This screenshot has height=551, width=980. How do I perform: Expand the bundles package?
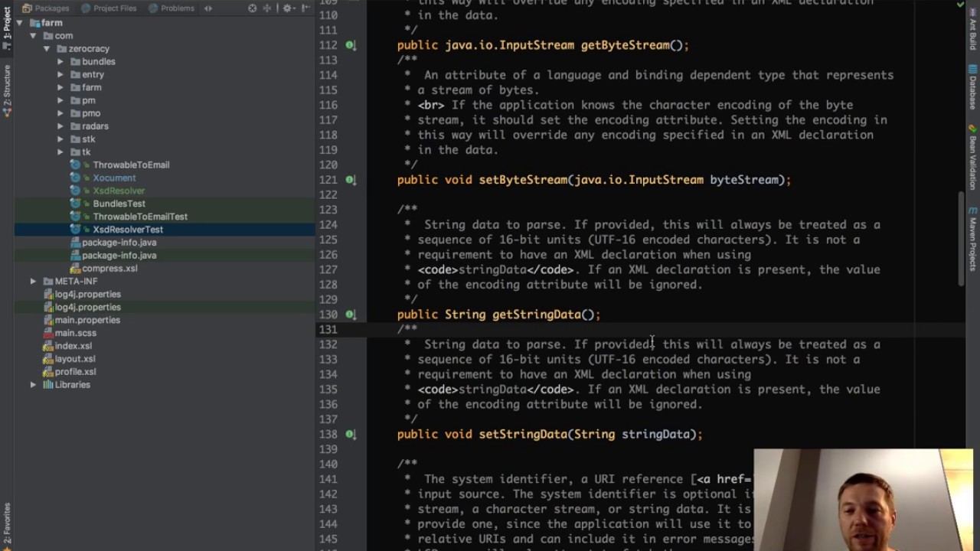click(60, 62)
